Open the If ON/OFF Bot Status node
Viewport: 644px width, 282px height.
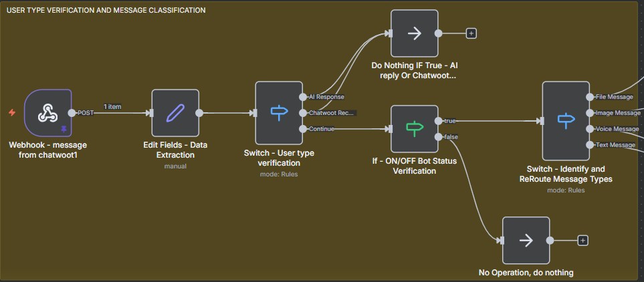pyautogui.click(x=414, y=128)
